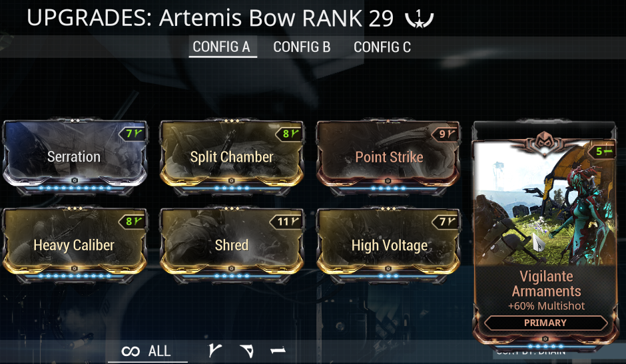
Task: Select the Split Chamber mod card
Action: 232,157
